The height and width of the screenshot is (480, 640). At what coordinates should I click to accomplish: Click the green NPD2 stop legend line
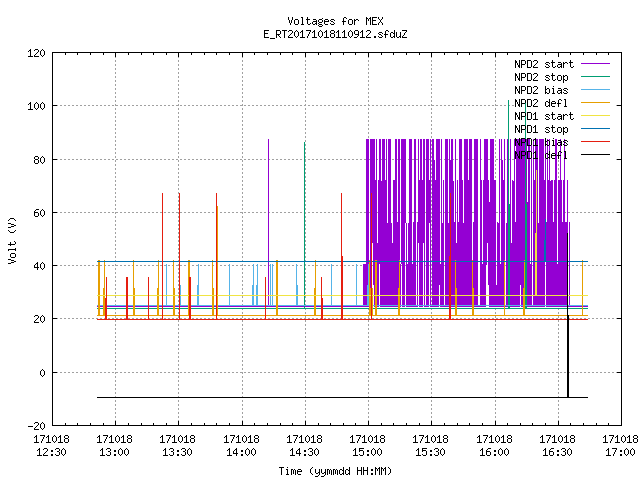[x=596, y=77]
